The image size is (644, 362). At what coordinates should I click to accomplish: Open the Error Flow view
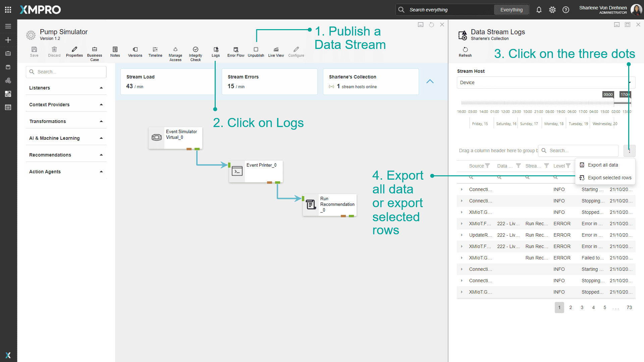[235, 52]
